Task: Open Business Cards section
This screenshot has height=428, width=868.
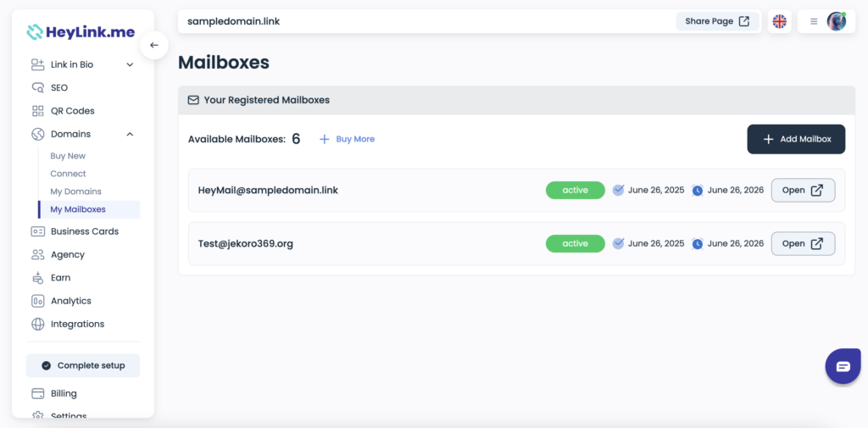Action: click(x=83, y=231)
